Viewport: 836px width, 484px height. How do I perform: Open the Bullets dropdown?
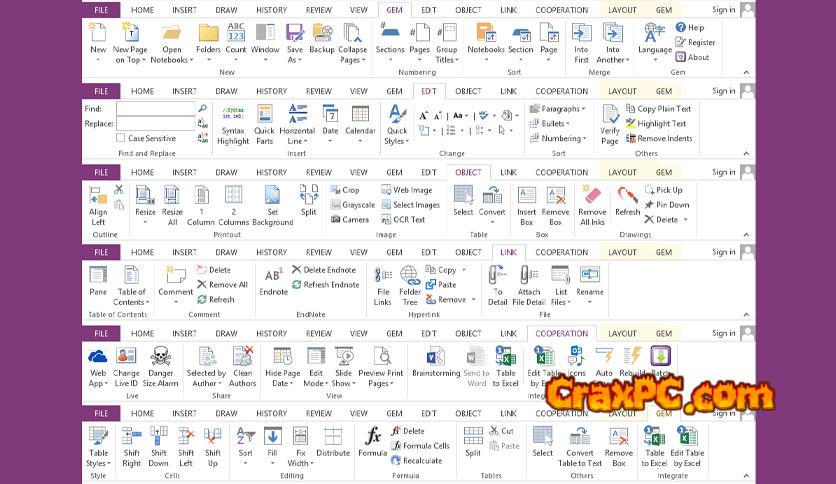click(555, 123)
